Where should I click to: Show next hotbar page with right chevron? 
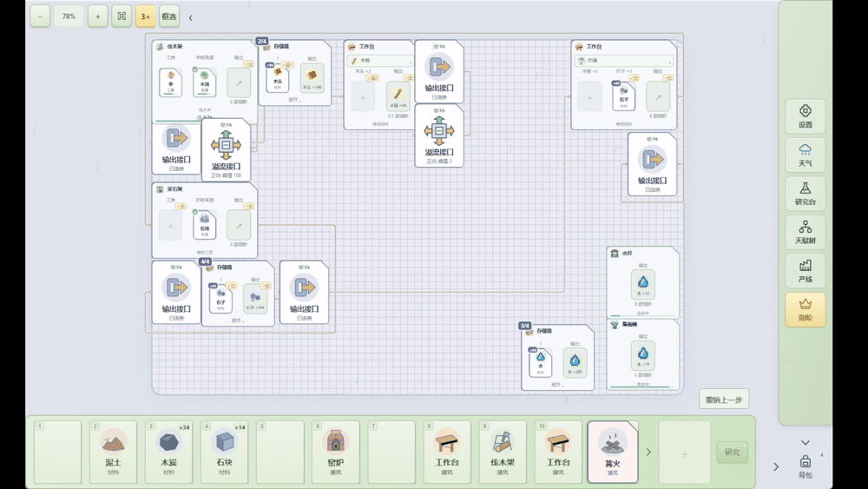coord(648,452)
